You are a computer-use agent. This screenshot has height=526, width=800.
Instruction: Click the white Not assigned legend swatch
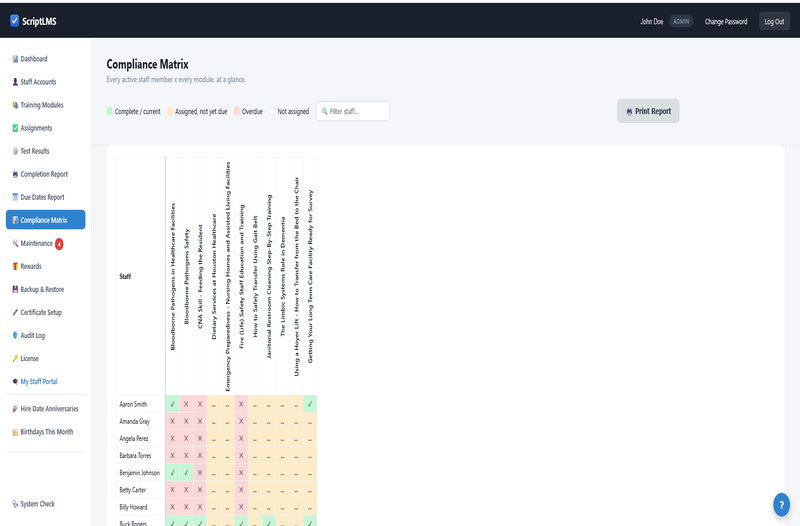(272, 111)
